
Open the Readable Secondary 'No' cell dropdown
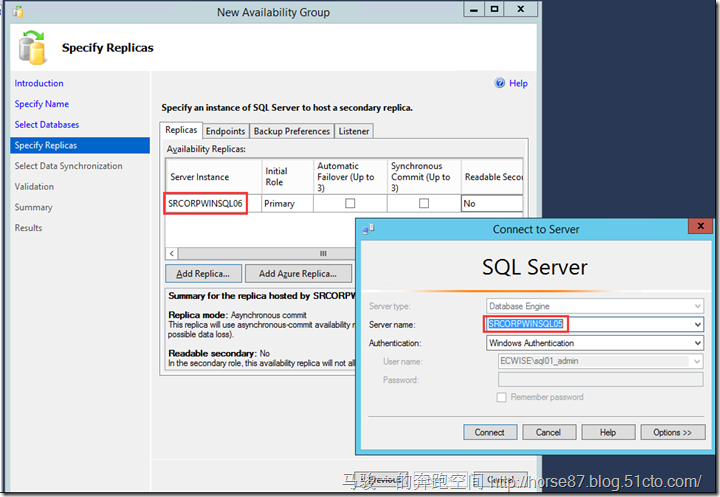[x=492, y=203]
